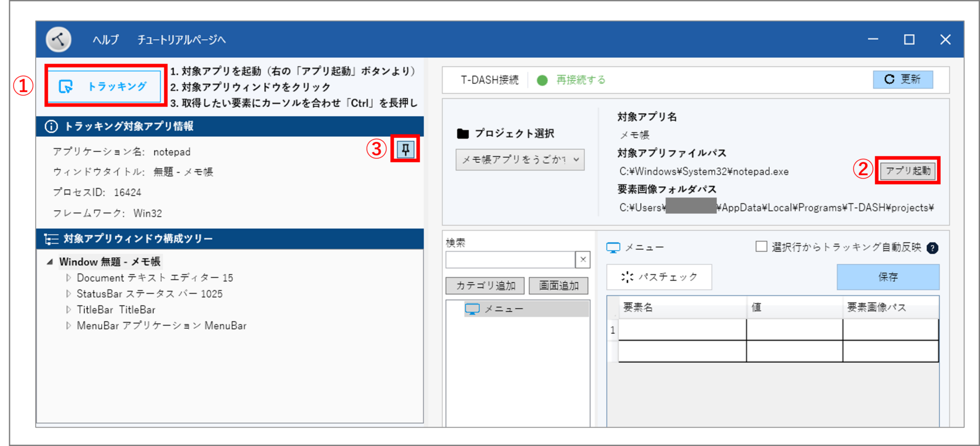The image size is (980, 446).
Task: Expand the Document テキスト エディター node
Action: coord(68,278)
